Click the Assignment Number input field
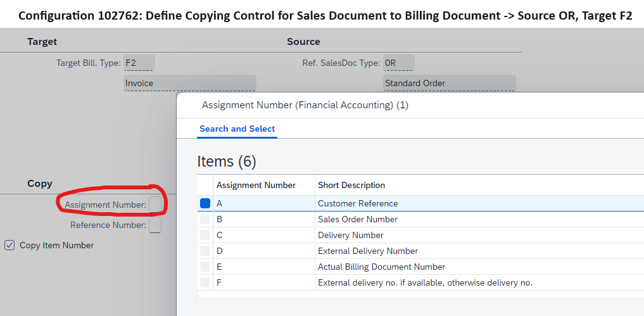Screen dimensions: 644x316 (155, 205)
